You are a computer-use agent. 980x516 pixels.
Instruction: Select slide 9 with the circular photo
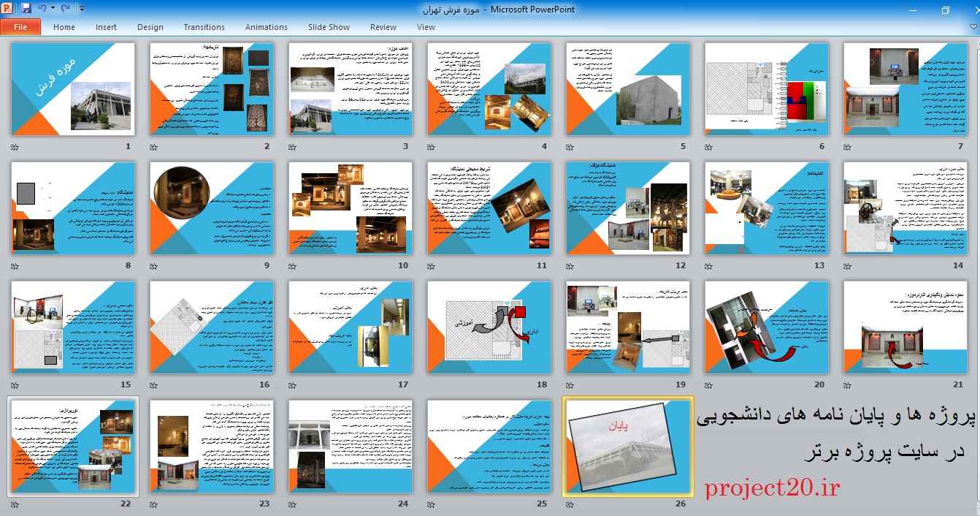(x=212, y=208)
